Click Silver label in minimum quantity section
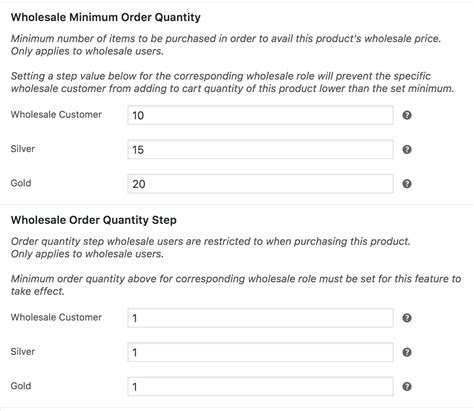The image size is (474, 411). (x=23, y=149)
